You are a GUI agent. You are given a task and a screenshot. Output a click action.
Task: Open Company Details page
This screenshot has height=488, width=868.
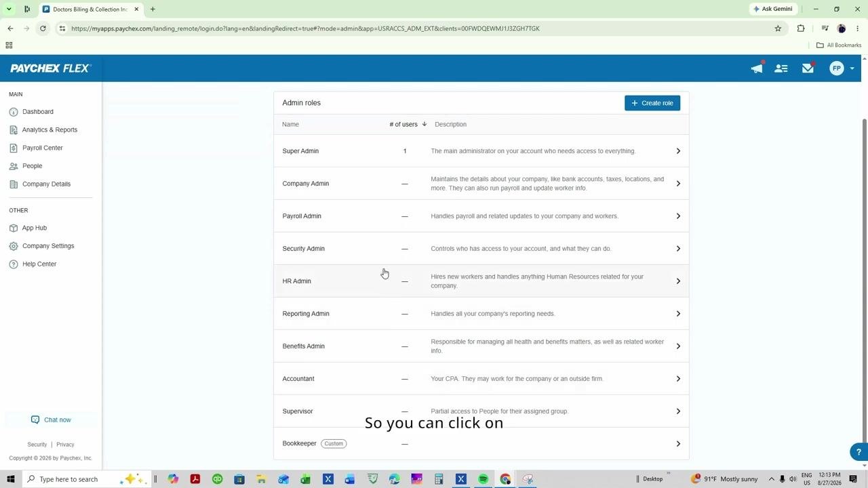[x=46, y=184]
